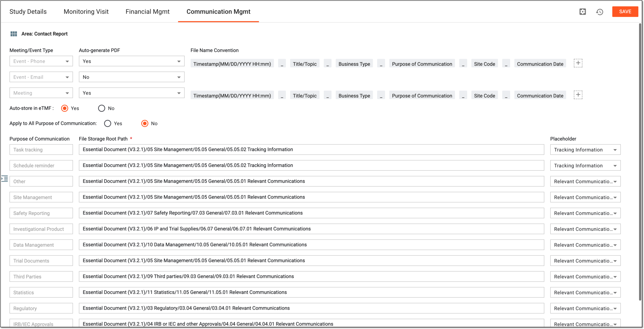The image size is (644, 329).
Task: Open the history clock icon
Action: click(599, 12)
